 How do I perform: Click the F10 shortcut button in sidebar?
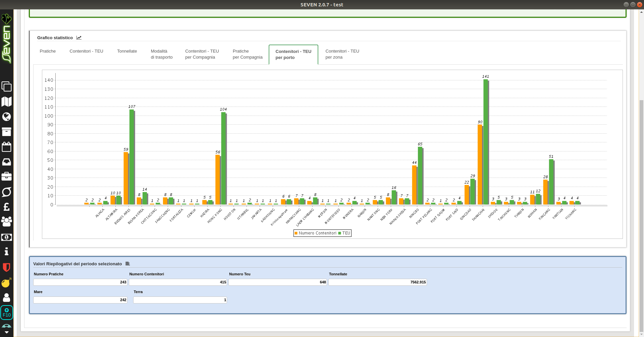(7, 313)
